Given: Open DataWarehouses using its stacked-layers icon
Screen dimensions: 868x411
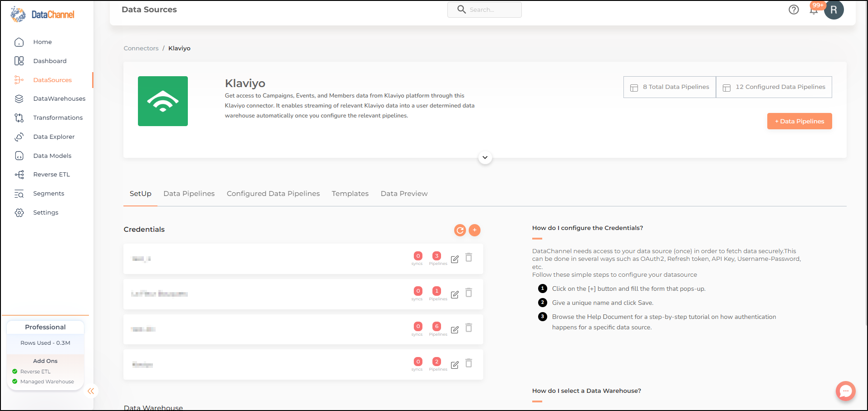Looking at the screenshot, I should click(19, 99).
